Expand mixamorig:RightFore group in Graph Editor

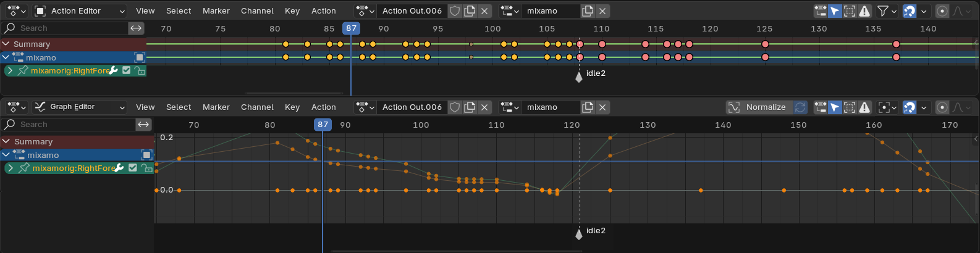click(x=11, y=168)
